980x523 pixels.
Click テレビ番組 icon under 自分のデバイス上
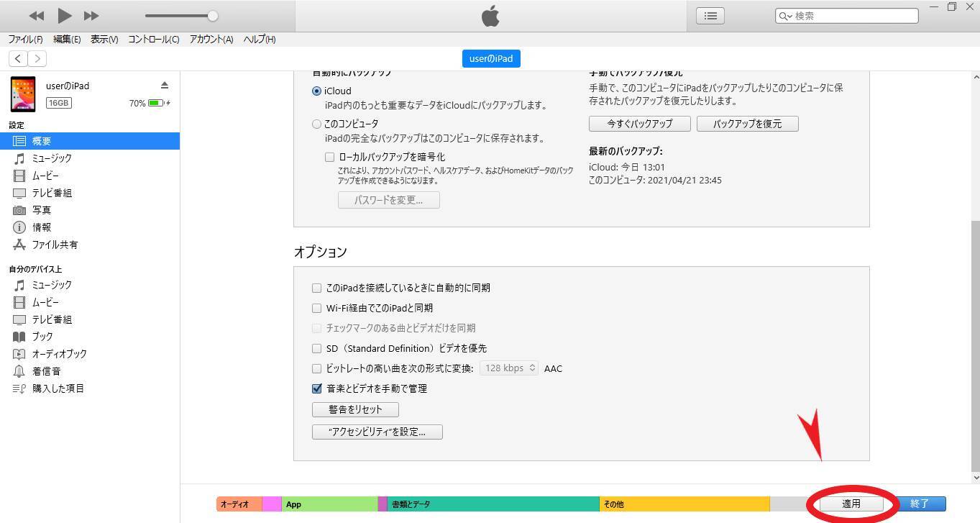pyautogui.click(x=19, y=319)
